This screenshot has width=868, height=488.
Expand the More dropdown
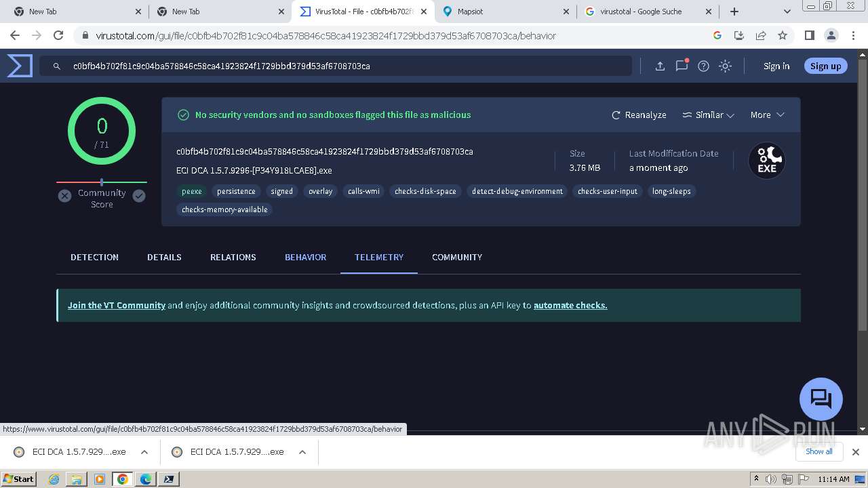point(767,115)
